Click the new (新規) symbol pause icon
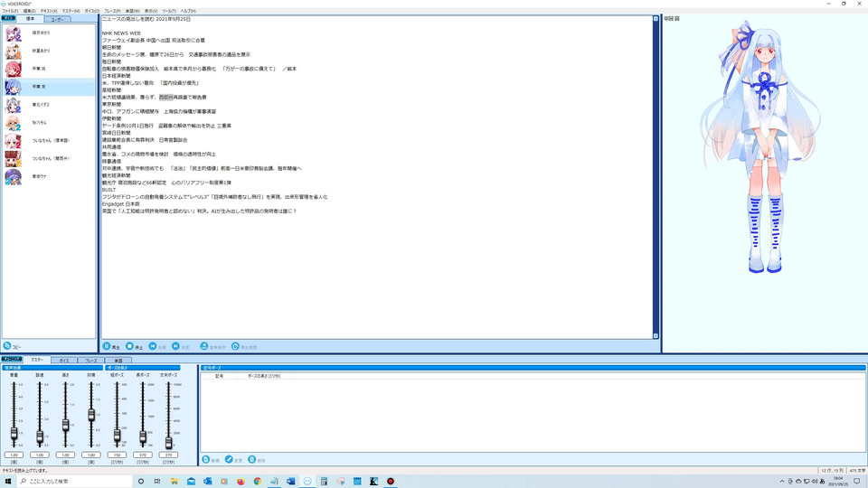Image resolution: width=868 pixels, height=488 pixels. coord(206,460)
